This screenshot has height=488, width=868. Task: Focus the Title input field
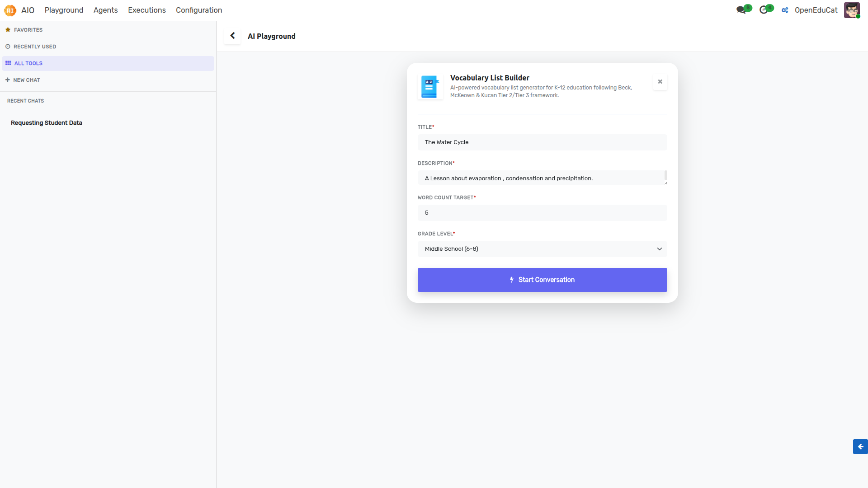pyautogui.click(x=542, y=142)
